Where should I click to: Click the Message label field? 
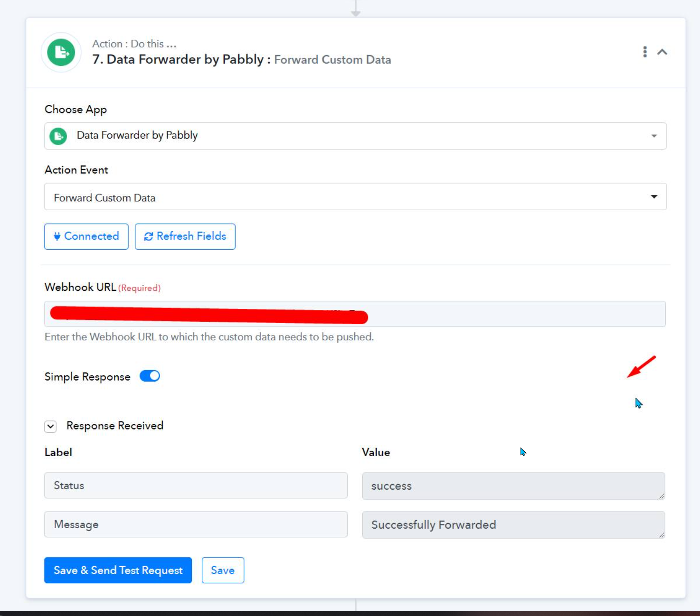tap(196, 524)
